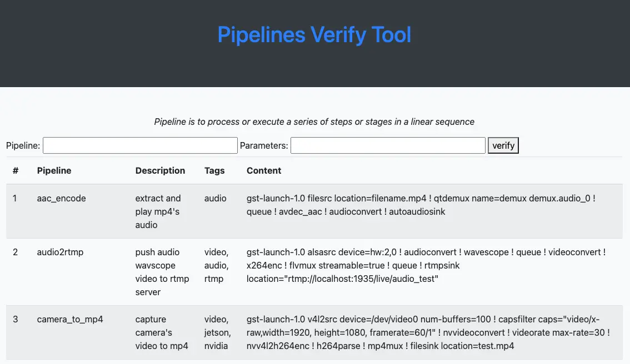Click row number 3 cell

click(15, 319)
